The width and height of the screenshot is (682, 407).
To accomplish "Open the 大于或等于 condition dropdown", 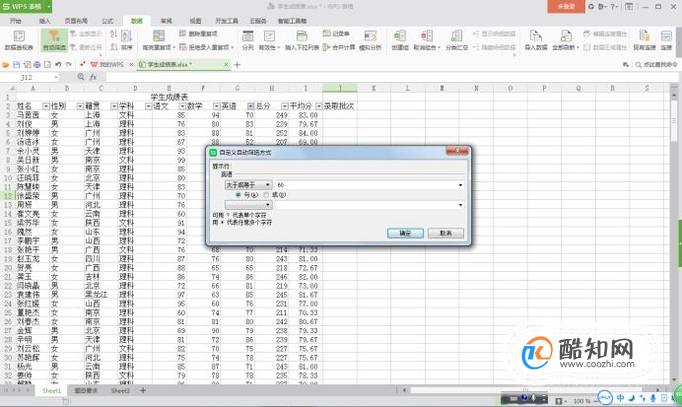I will (248, 185).
